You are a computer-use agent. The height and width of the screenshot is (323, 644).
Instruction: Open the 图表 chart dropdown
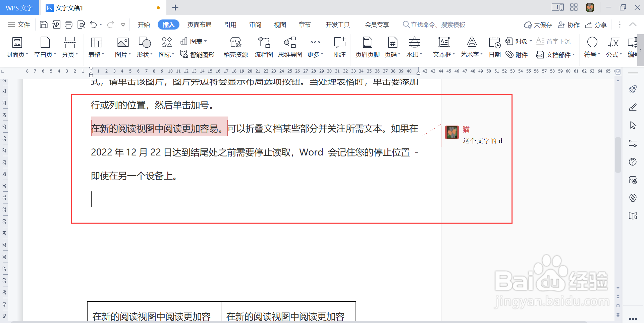click(x=194, y=41)
